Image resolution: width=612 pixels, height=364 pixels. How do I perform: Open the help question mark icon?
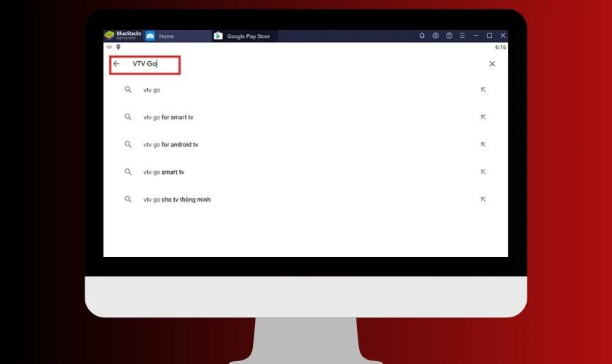pos(450,36)
